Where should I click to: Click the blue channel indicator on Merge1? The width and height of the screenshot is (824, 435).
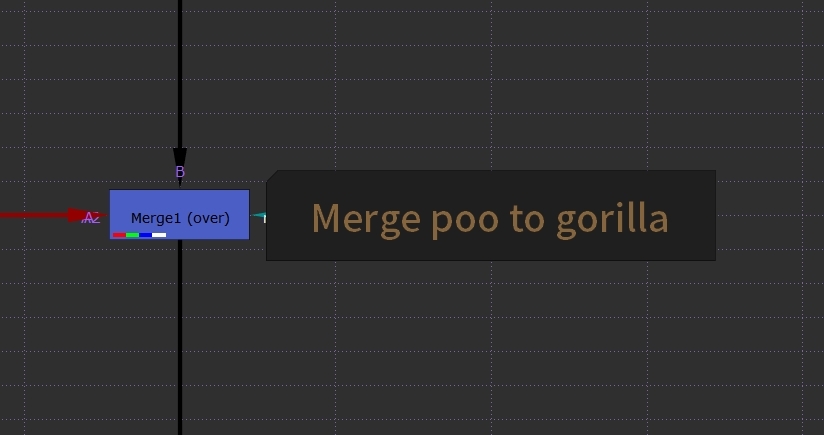coord(146,235)
